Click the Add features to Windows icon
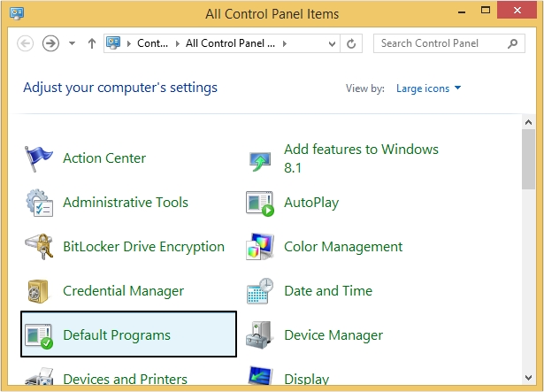This screenshot has height=392, width=544. click(x=260, y=161)
